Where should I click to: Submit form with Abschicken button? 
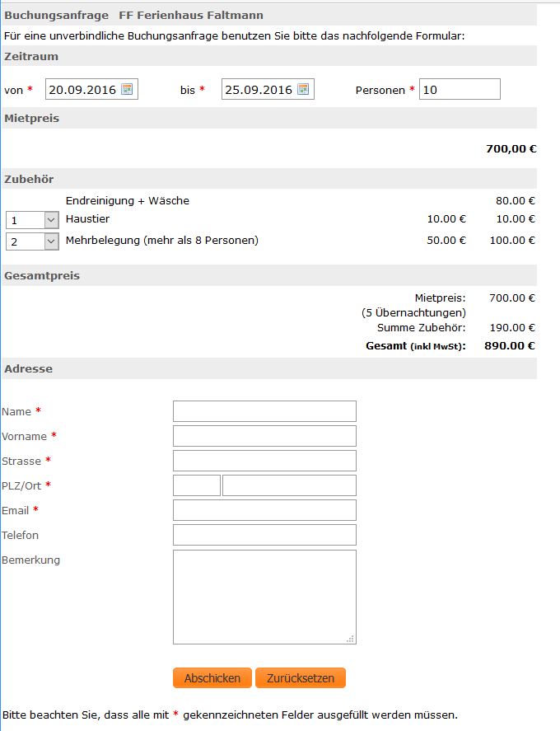[x=212, y=678]
